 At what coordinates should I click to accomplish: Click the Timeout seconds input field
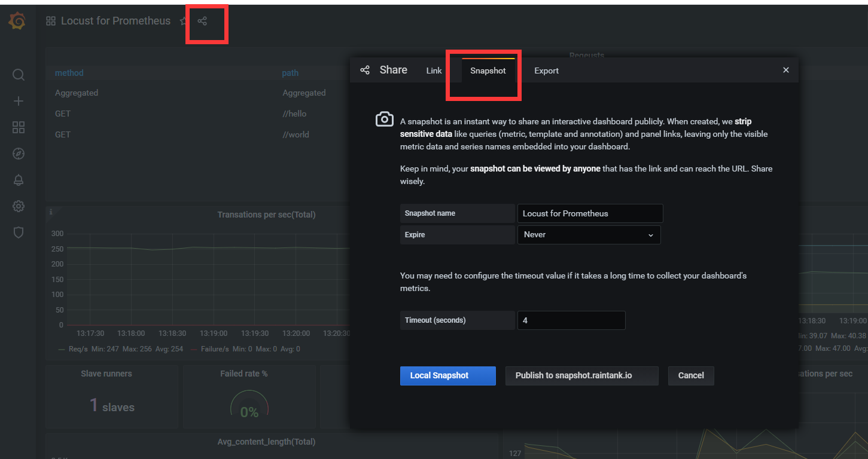click(x=571, y=320)
